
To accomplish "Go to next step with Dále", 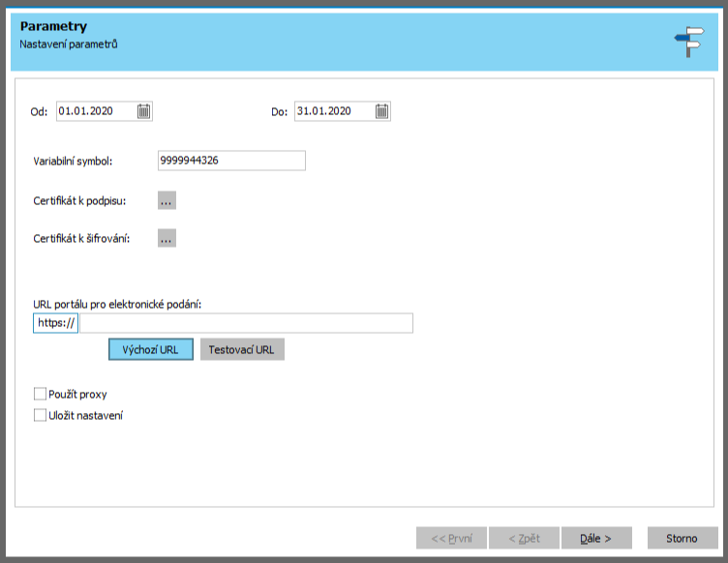I will (x=595, y=538).
